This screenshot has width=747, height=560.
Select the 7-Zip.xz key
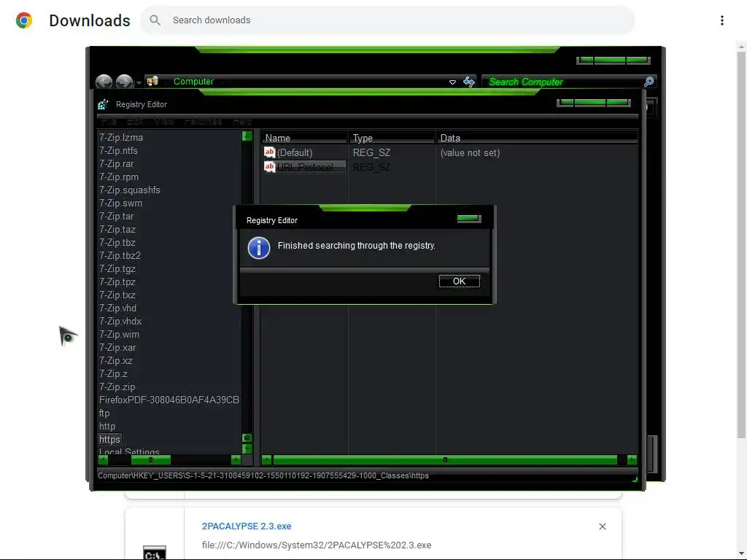pos(116,361)
